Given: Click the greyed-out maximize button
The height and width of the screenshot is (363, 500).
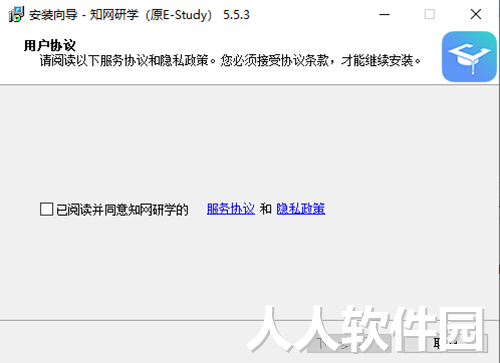Looking at the screenshot, I should [x=429, y=14].
